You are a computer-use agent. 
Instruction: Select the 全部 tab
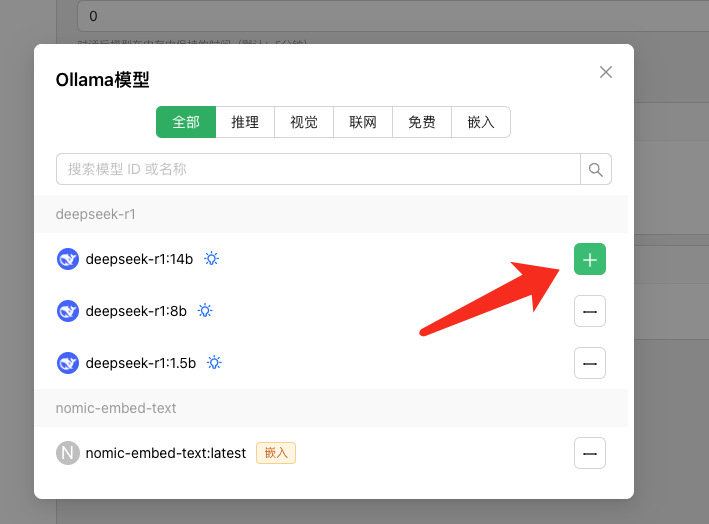[186, 122]
